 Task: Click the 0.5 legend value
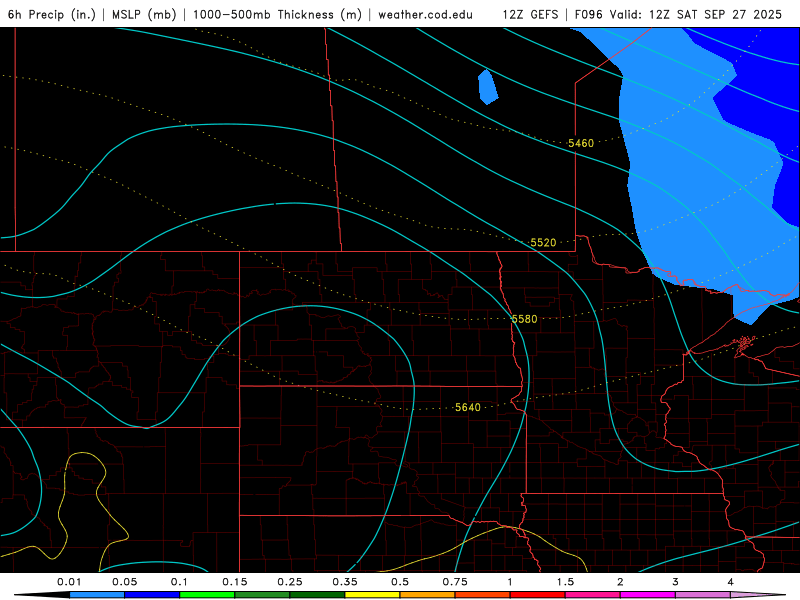pos(400,582)
